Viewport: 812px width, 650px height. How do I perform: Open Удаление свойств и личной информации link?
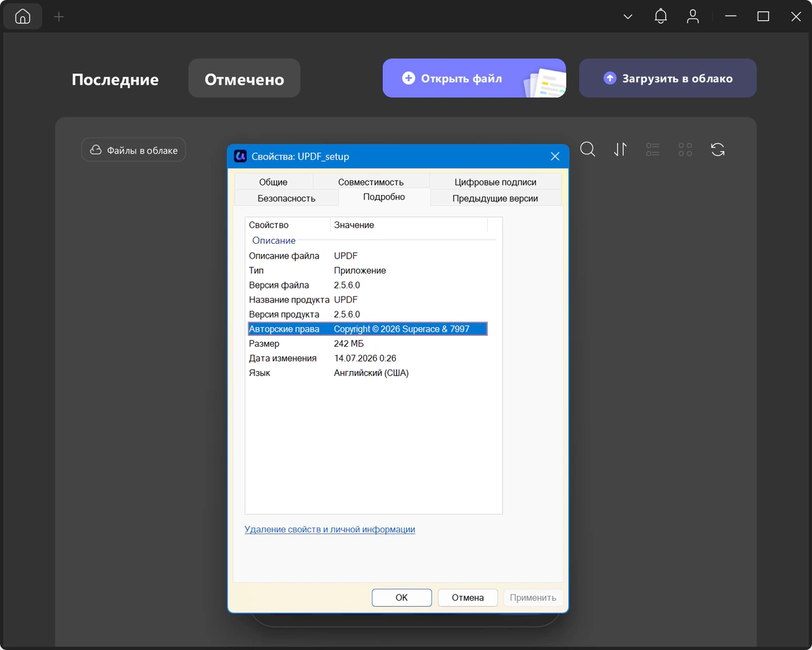[330, 529]
